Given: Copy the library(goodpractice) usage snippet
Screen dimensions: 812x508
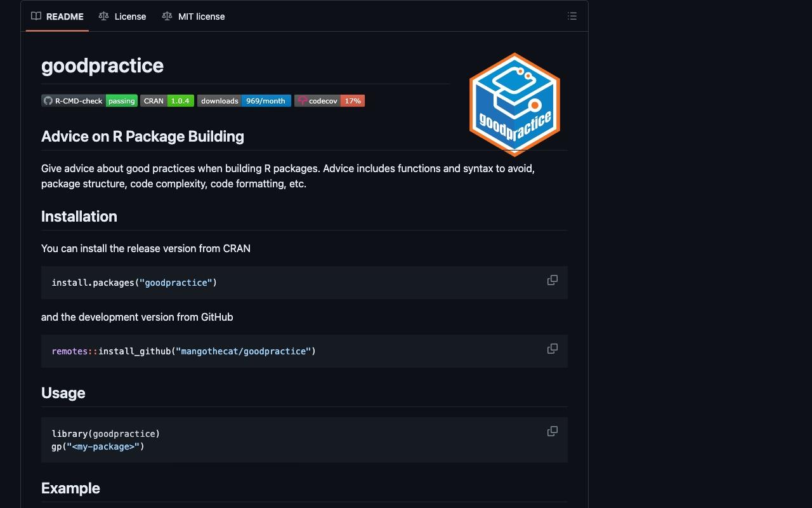Looking at the screenshot, I should 553,431.
